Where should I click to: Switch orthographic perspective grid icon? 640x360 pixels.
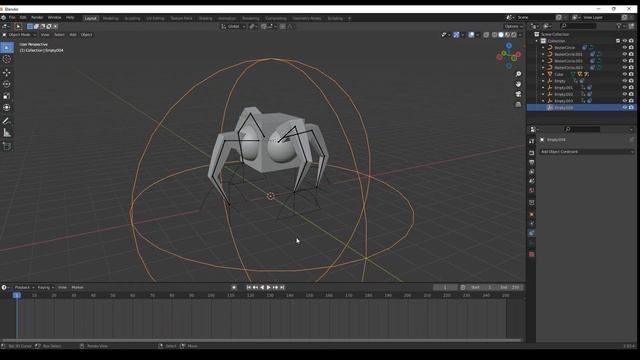tap(518, 104)
